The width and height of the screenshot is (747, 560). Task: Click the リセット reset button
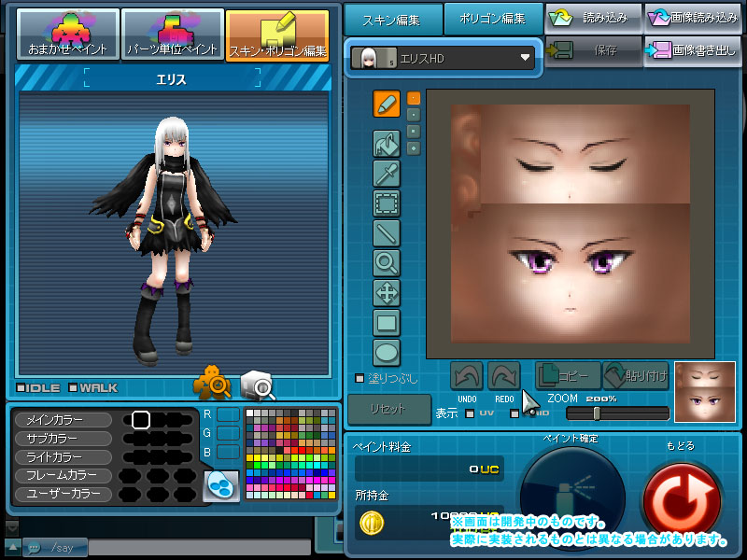[389, 409]
